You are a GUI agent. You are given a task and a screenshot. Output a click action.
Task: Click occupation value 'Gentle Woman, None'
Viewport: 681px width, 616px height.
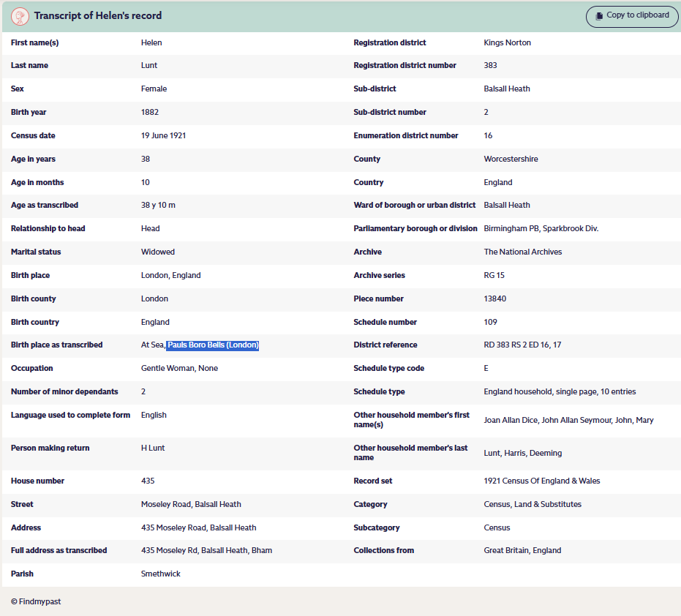click(x=179, y=369)
